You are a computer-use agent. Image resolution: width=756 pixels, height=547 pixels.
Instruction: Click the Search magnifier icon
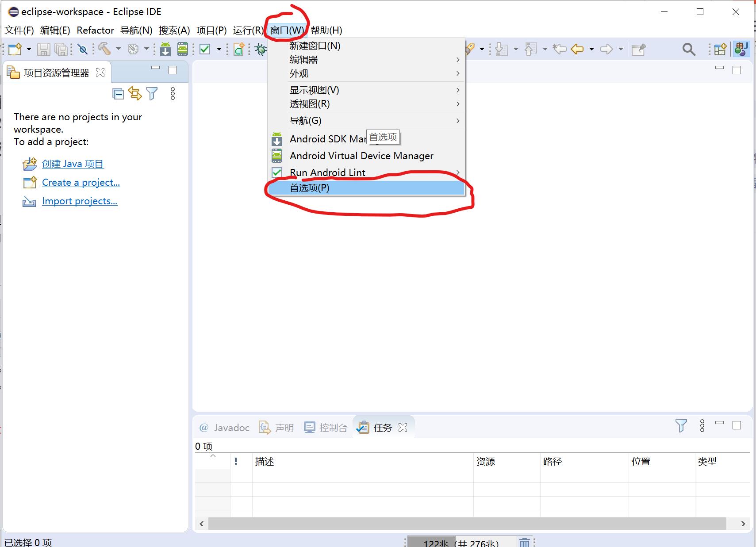click(689, 49)
